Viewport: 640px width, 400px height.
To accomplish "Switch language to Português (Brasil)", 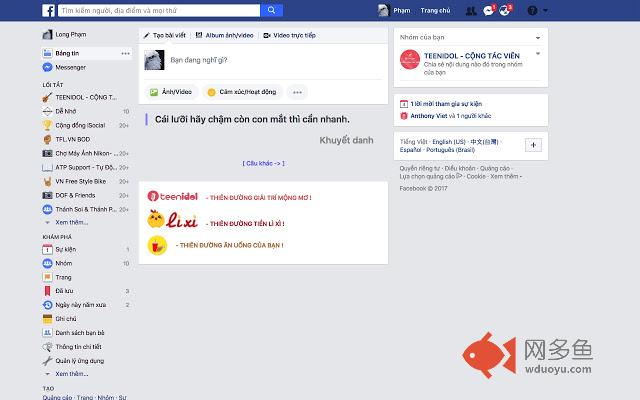I will [450, 150].
